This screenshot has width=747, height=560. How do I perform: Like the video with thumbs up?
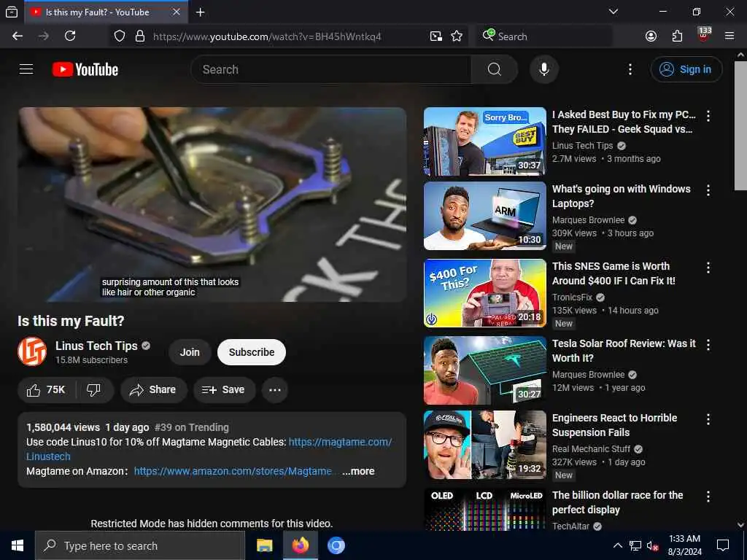[47, 390]
